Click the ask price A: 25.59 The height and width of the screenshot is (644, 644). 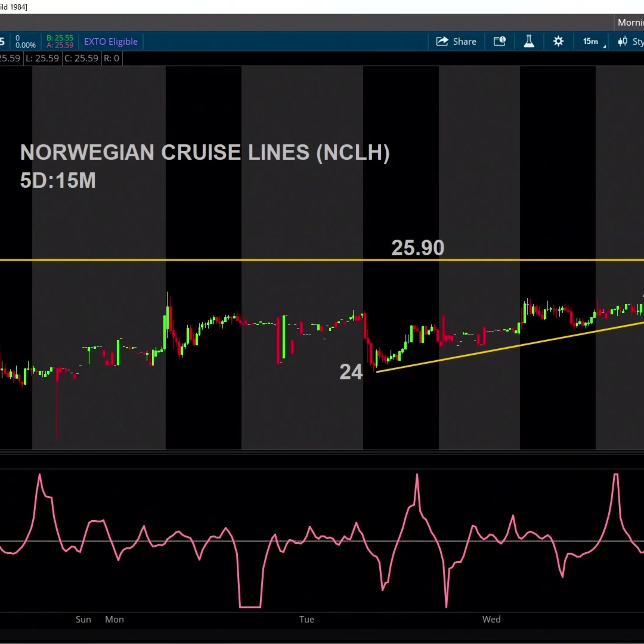coord(60,45)
